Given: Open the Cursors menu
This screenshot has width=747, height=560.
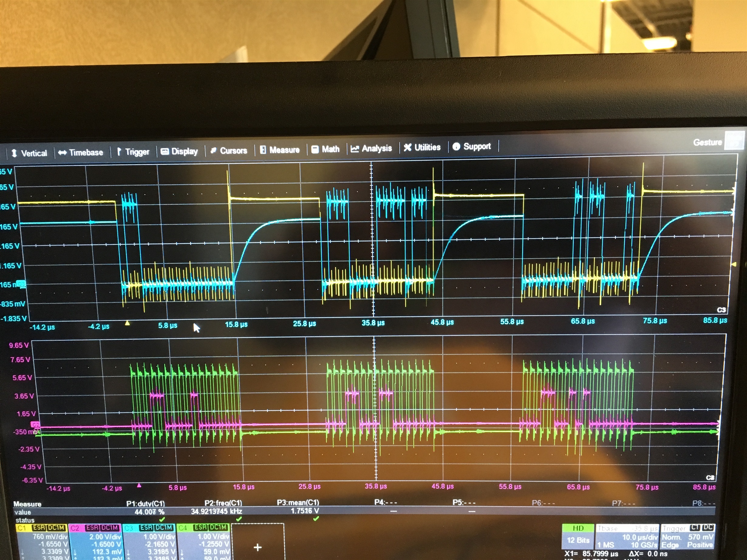Looking at the screenshot, I should coord(229,151).
